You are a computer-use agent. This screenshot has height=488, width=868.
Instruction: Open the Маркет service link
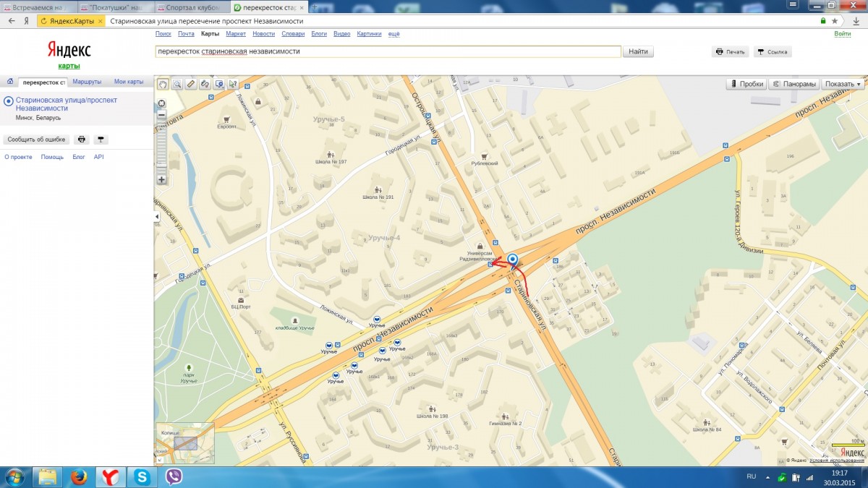tap(236, 34)
